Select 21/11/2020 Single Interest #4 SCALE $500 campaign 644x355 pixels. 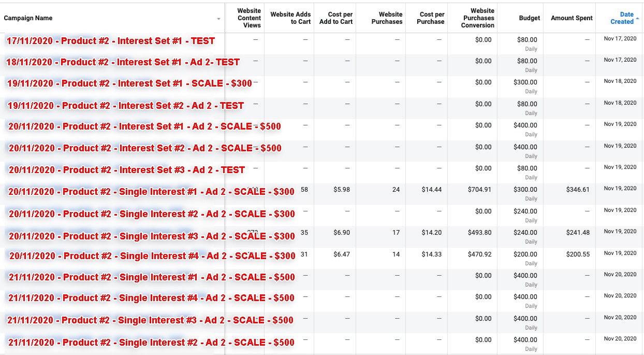tap(151, 298)
